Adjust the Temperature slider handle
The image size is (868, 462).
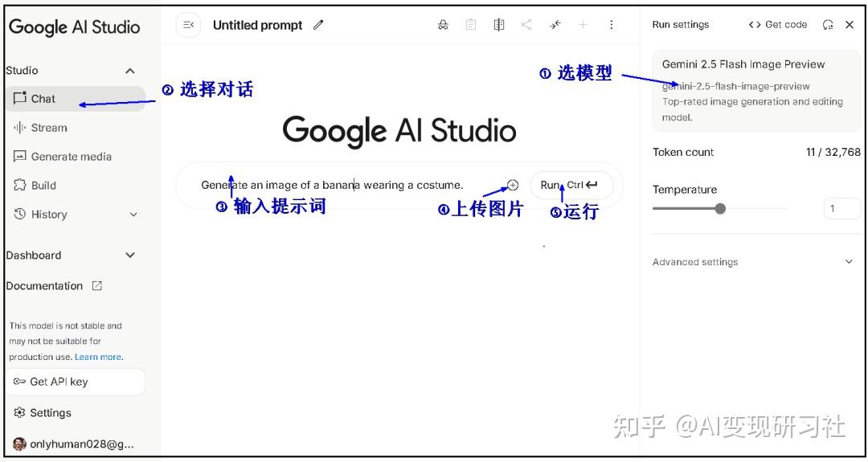pyautogui.click(x=720, y=209)
